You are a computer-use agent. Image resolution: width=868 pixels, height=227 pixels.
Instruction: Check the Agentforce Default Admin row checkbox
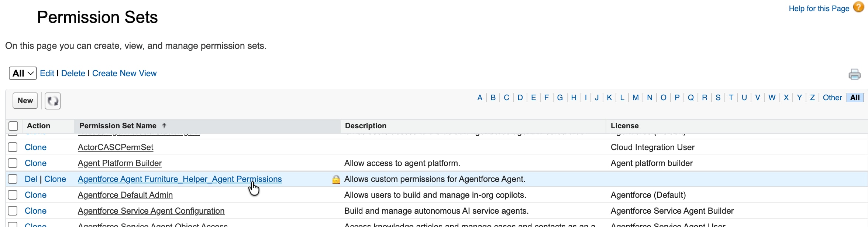point(13,195)
